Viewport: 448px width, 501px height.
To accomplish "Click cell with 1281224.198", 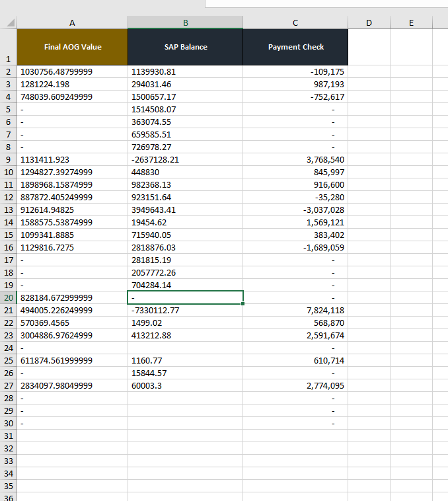I will tap(72, 85).
